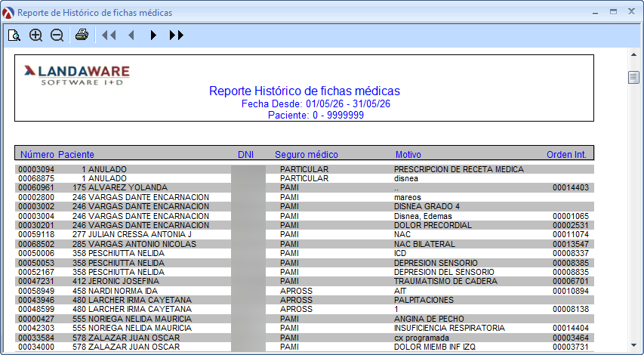The height and width of the screenshot is (355, 644).
Task: Click the scrollbar down arrow
Action: [x=633, y=345]
